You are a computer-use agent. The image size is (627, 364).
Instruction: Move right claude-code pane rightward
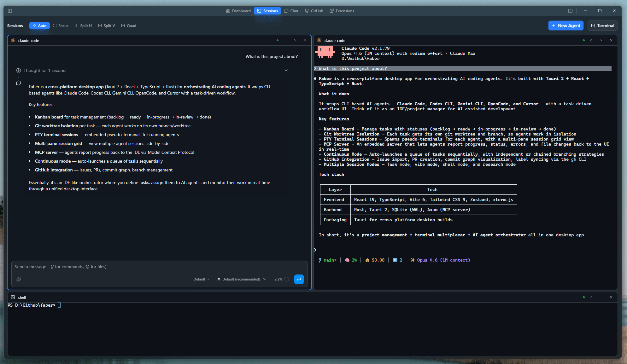point(601,40)
